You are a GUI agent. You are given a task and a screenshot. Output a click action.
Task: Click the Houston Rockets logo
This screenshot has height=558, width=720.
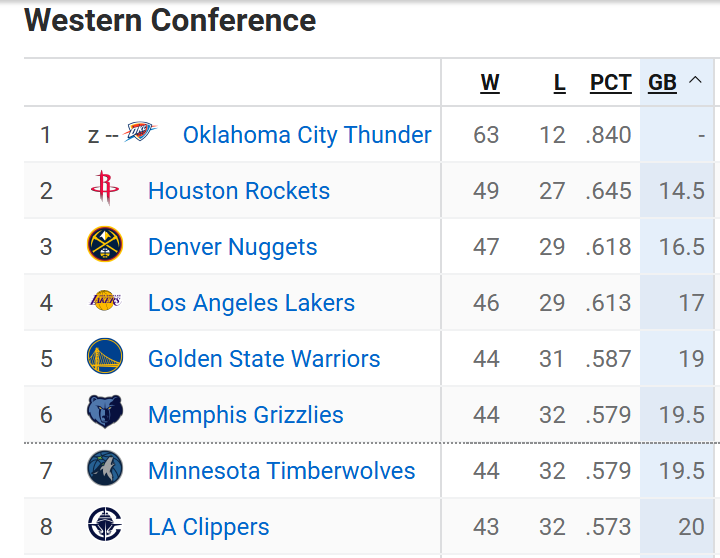105,188
